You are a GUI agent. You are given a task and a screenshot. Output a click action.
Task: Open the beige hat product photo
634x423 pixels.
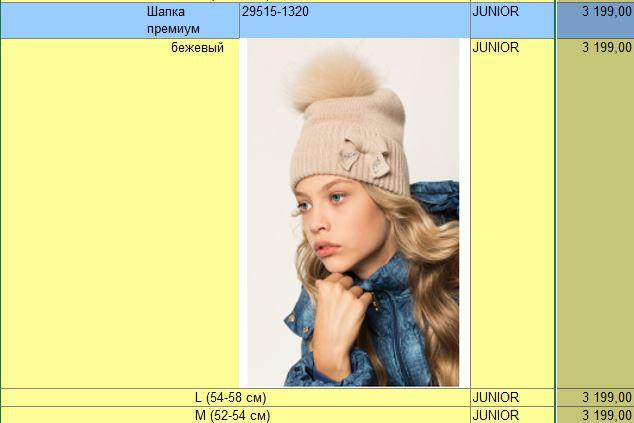tap(353, 213)
